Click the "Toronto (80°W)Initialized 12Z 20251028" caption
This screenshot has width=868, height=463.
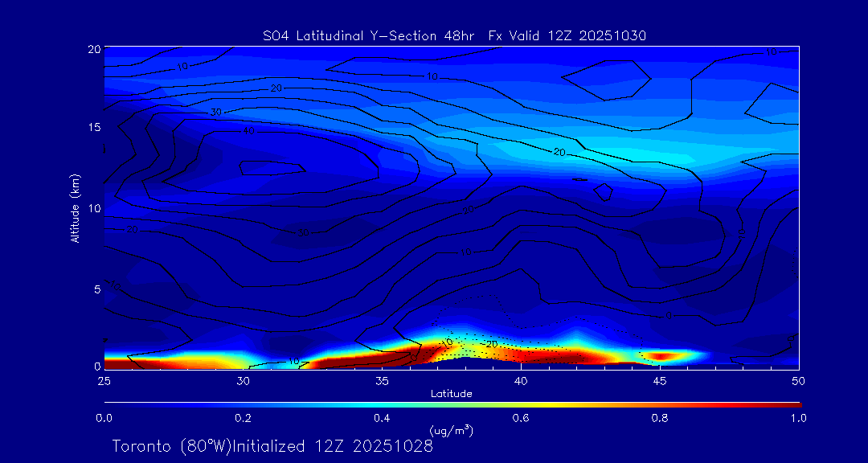pos(273,446)
